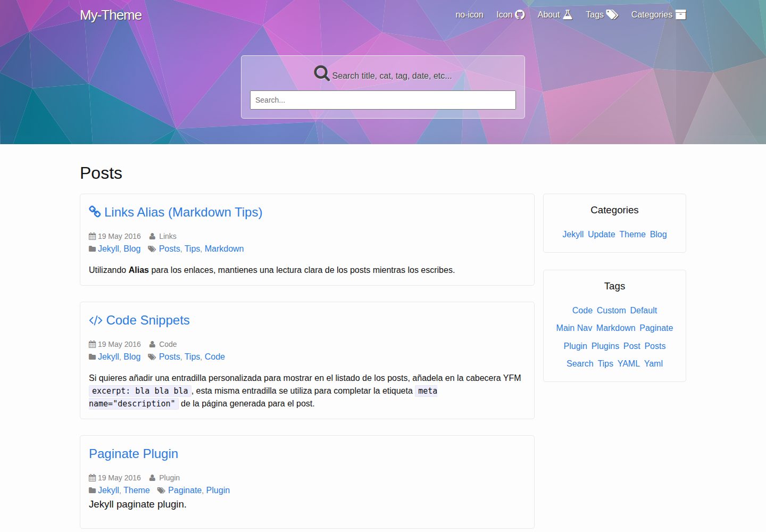Choose the Main Nav tag in sidebar
This screenshot has width=766, height=532.
[x=574, y=328]
